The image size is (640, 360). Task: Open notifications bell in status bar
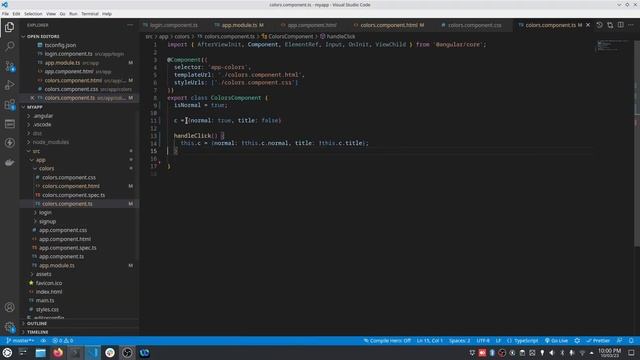[631, 340]
